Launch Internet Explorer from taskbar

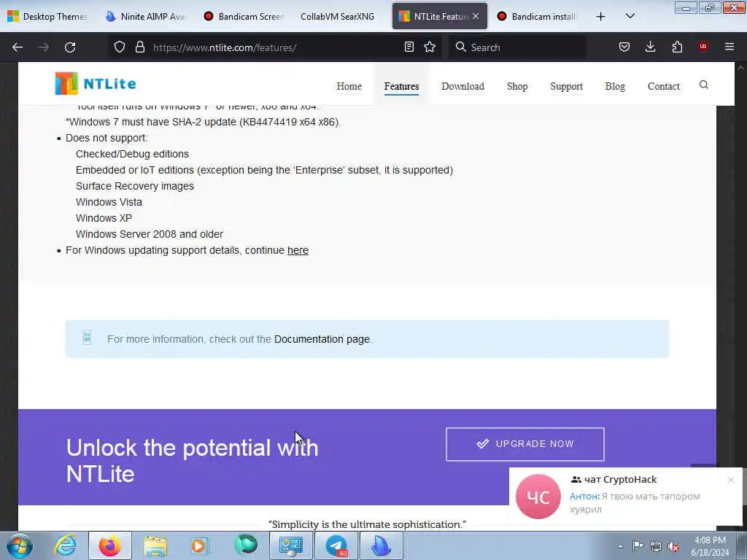65,545
